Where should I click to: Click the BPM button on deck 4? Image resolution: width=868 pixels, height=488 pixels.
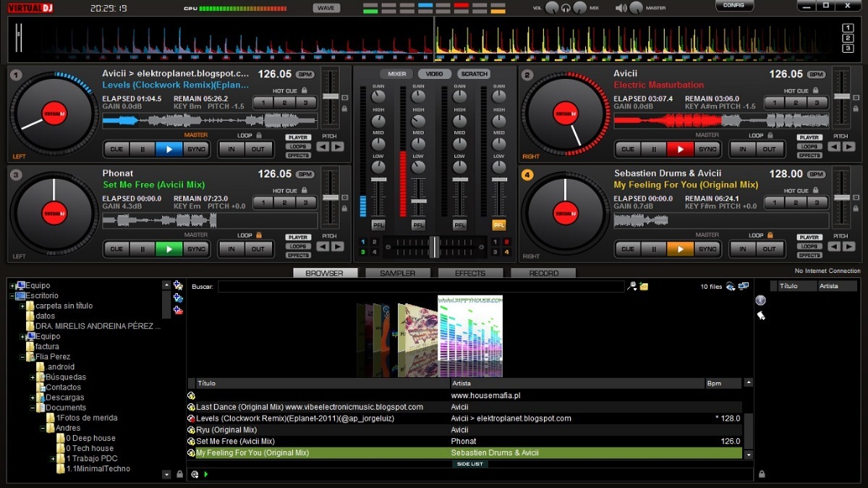(x=817, y=174)
